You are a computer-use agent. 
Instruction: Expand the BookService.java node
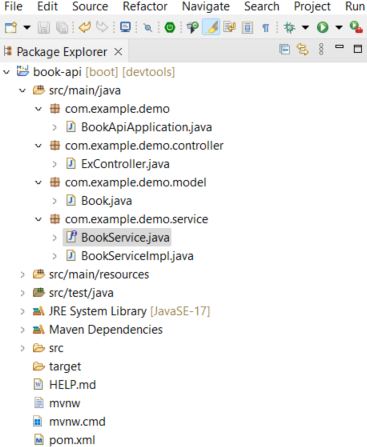[55, 238]
